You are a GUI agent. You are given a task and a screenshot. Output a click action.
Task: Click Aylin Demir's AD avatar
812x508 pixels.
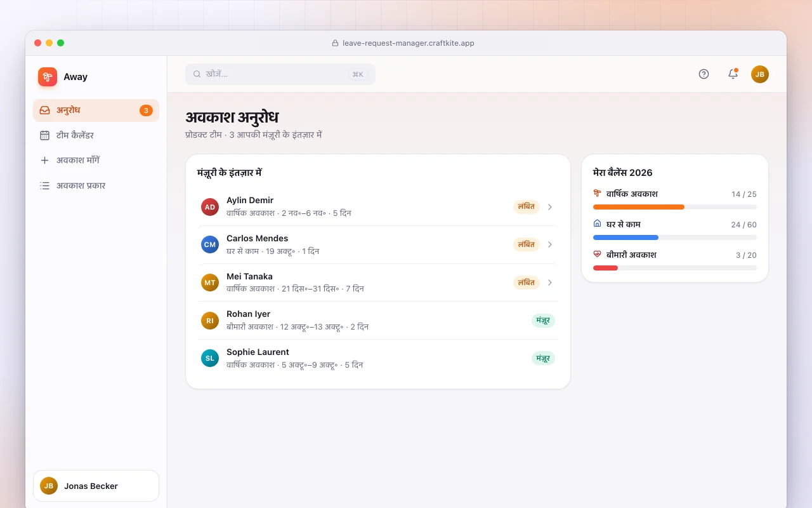(x=210, y=207)
